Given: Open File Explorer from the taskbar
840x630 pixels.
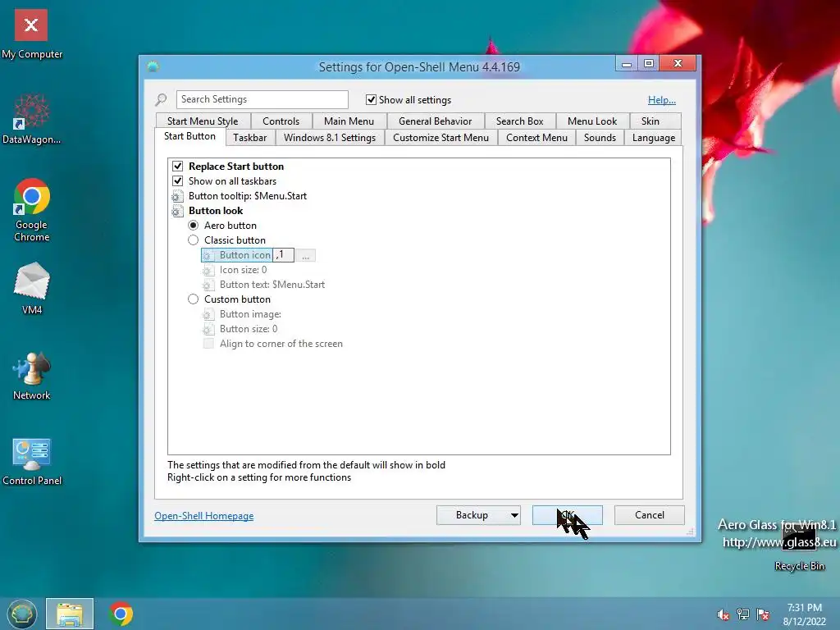Looking at the screenshot, I should pyautogui.click(x=70, y=614).
